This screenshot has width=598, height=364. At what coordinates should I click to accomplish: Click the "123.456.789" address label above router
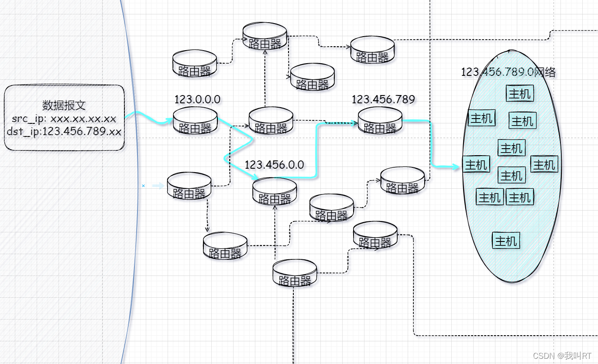(383, 99)
